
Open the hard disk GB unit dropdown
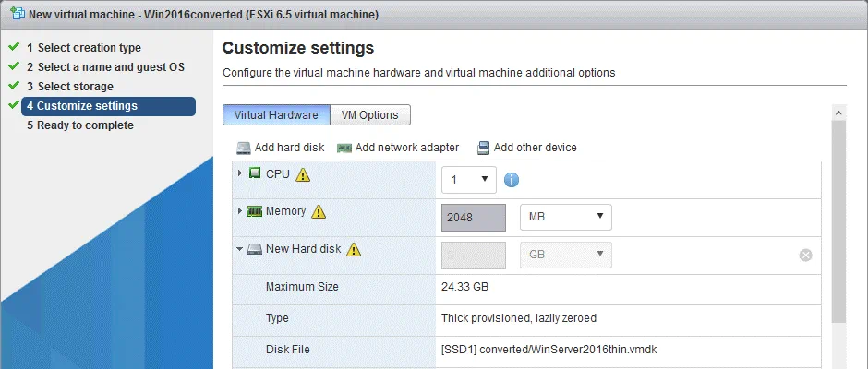tap(565, 255)
